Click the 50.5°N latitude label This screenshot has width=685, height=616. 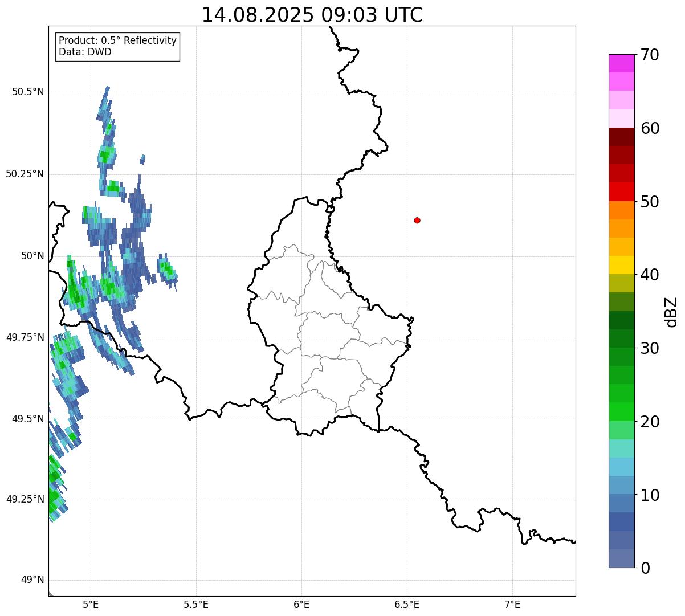(x=27, y=92)
